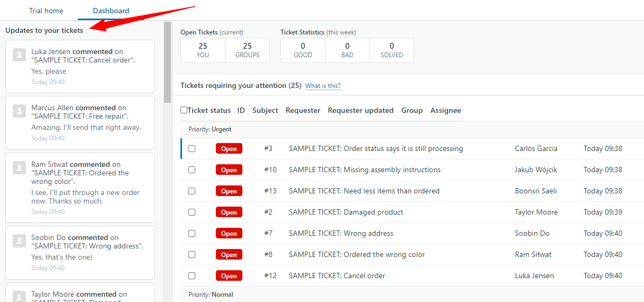
Task: Click Soobin Do's avatar icon
Action: [20, 241]
